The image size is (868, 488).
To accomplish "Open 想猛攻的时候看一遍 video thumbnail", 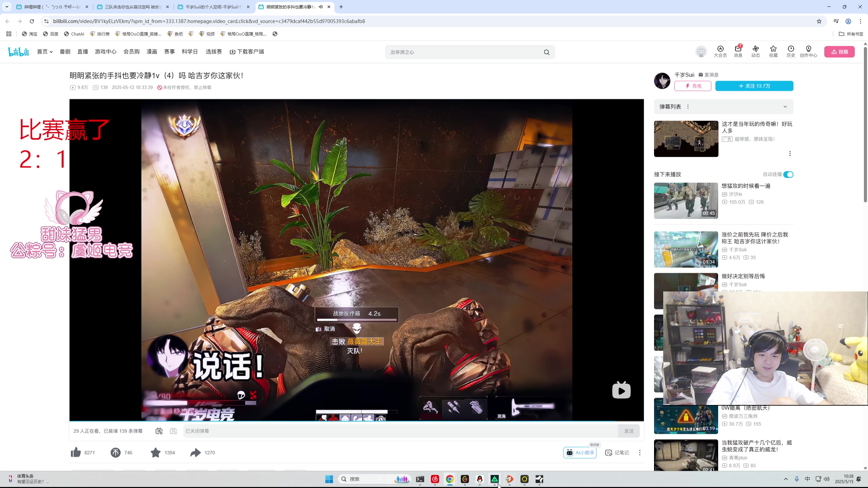I will (686, 201).
